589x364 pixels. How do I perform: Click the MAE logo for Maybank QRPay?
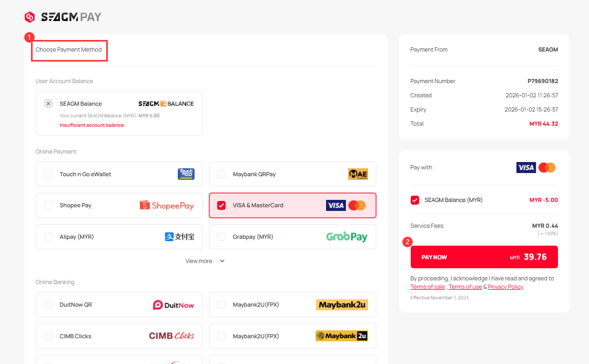pyautogui.click(x=358, y=174)
